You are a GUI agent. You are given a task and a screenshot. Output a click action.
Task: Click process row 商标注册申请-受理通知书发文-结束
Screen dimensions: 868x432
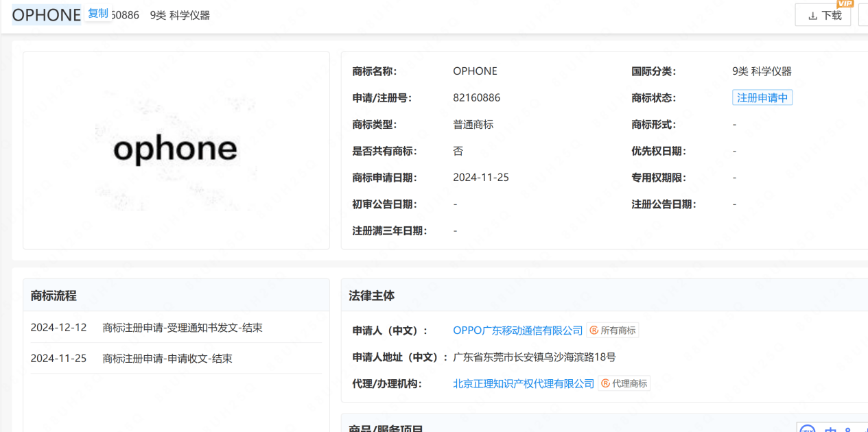[183, 328]
